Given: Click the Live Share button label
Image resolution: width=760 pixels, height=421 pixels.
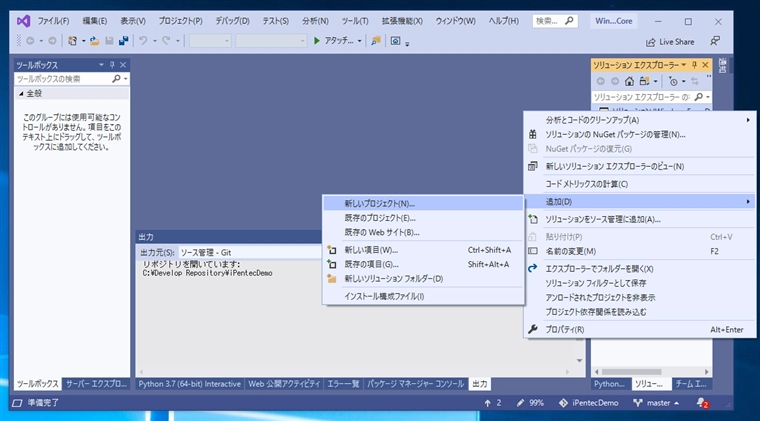Looking at the screenshot, I should pos(677,42).
